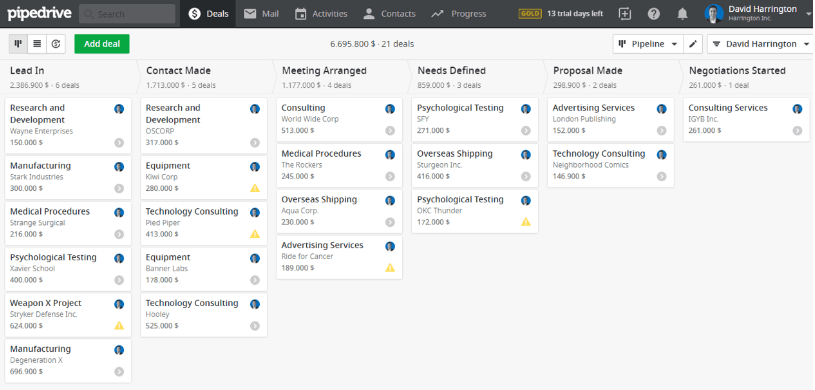This screenshot has width=815, height=390.
Task: Click activity arrow on Degeneration X deal
Action: click(119, 371)
